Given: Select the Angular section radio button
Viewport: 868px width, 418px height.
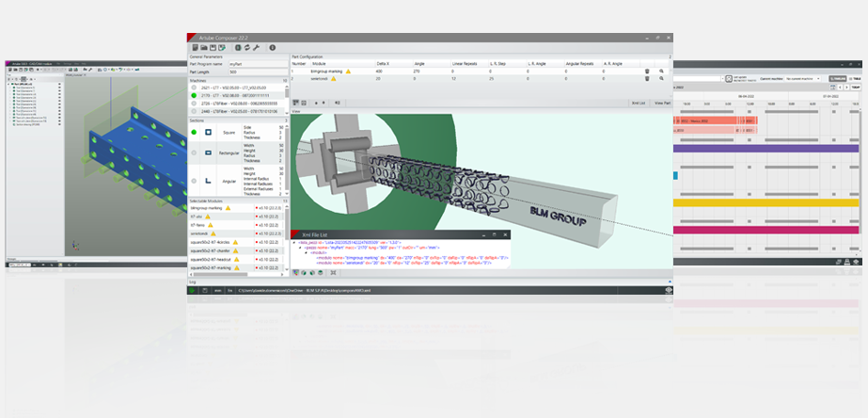Looking at the screenshot, I should [193, 182].
